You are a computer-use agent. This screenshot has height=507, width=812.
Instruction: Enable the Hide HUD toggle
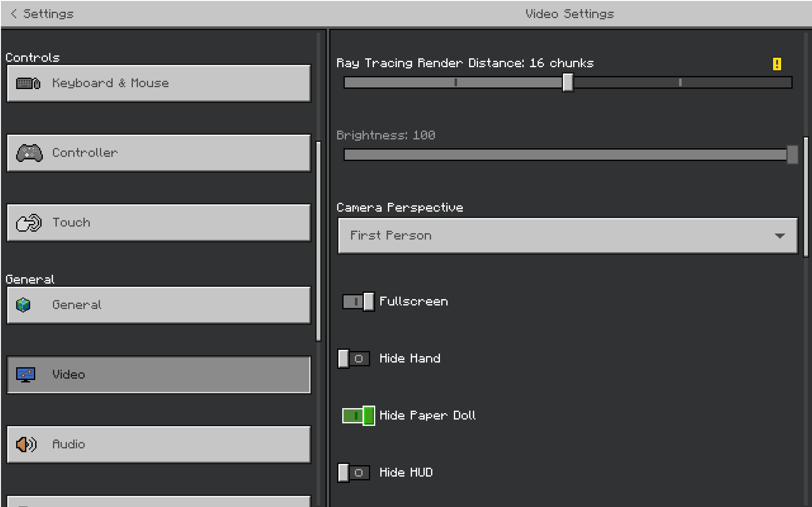coord(354,472)
